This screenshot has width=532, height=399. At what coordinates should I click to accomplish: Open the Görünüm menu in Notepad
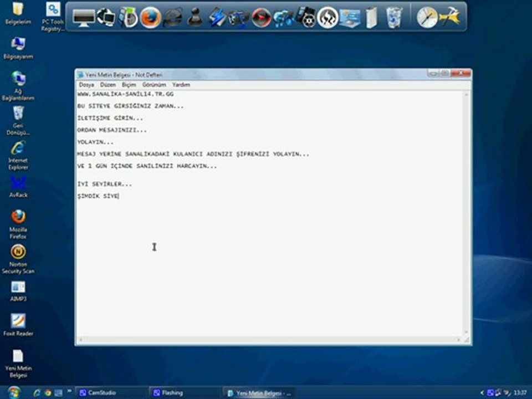[x=154, y=84]
